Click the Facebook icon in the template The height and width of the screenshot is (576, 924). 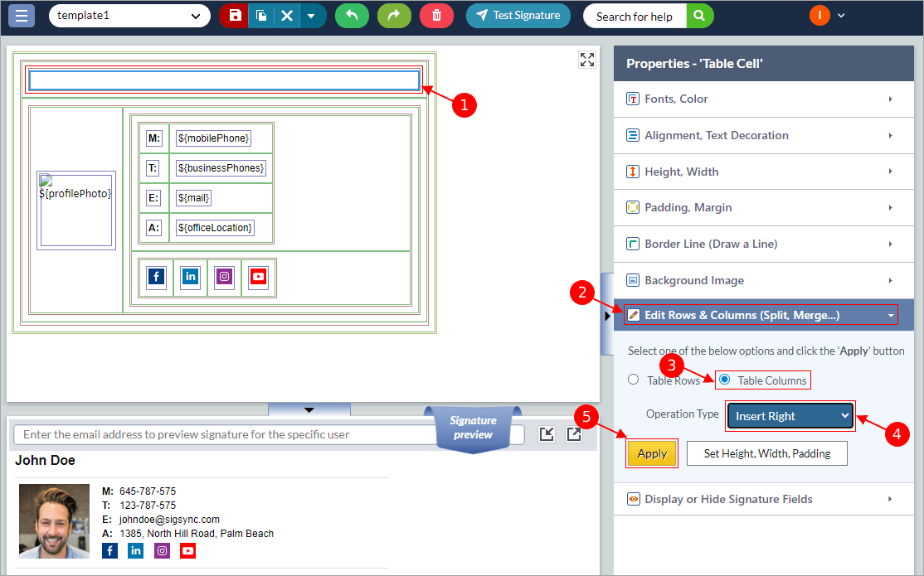pos(156,277)
